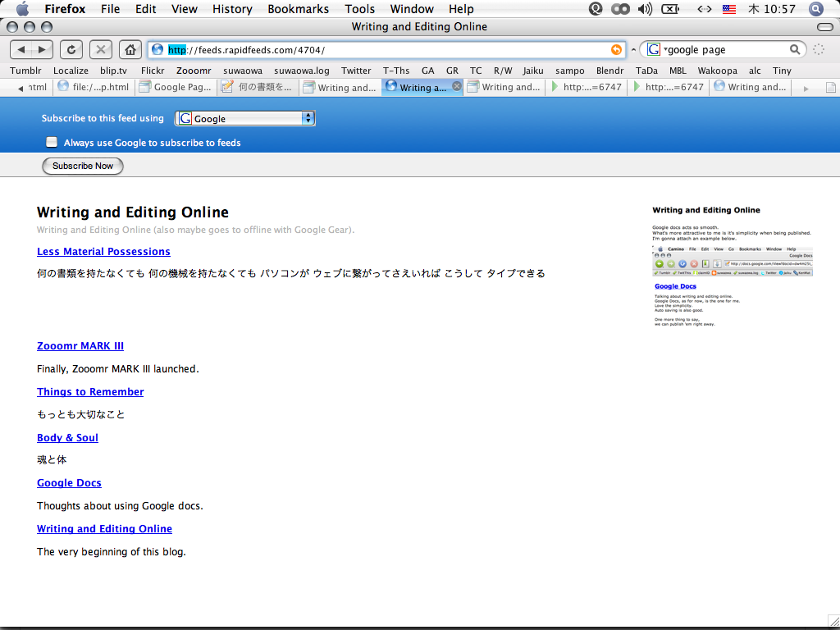This screenshot has width=840, height=630.
Task: Open the Apple menu
Action: click(x=22, y=9)
